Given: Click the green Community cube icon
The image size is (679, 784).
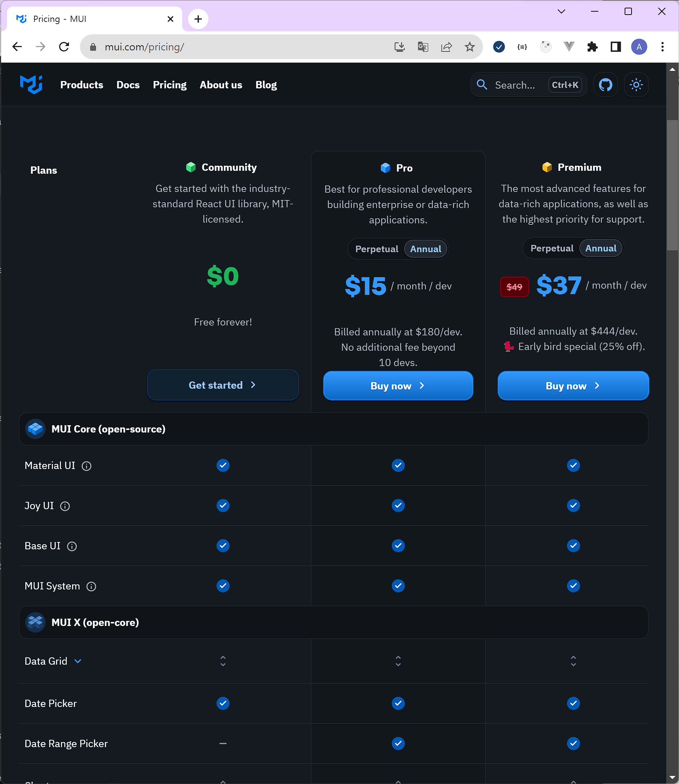Looking at the screenshot, I should point(191,167).
